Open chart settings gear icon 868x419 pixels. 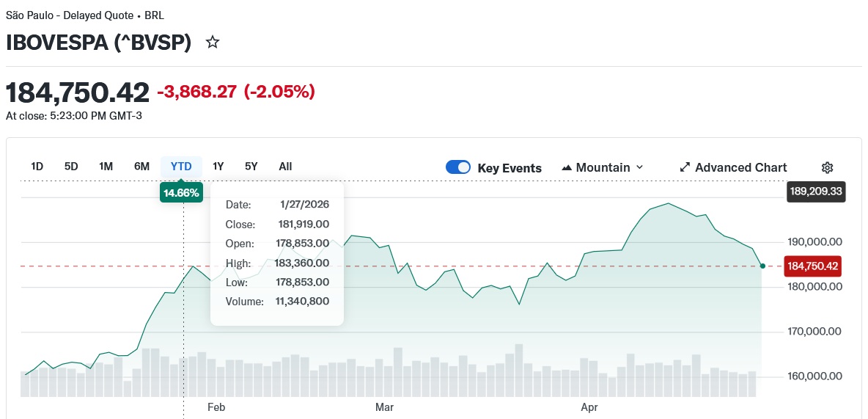(x=827, y=167)
